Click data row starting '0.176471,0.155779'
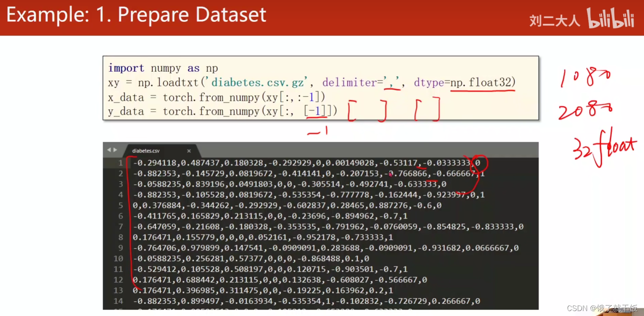This screenshot has height=316, width=644. (263, 237)
